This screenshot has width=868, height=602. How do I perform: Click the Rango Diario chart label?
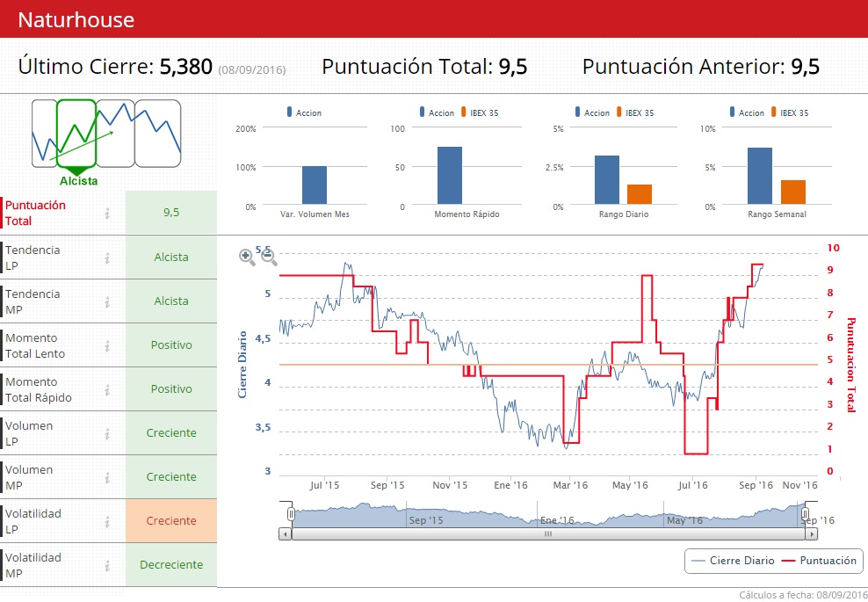point(623,214)
